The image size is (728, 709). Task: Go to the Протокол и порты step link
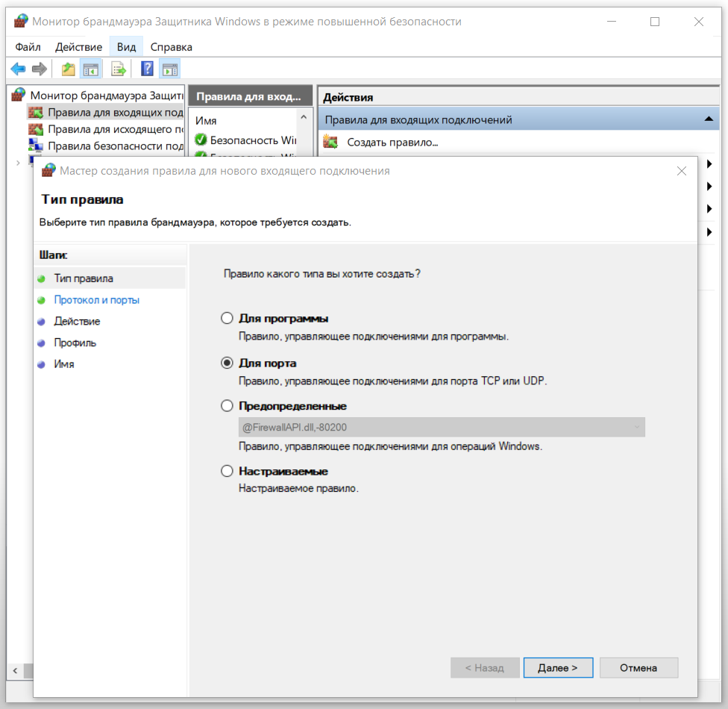(x=96, y=300)
